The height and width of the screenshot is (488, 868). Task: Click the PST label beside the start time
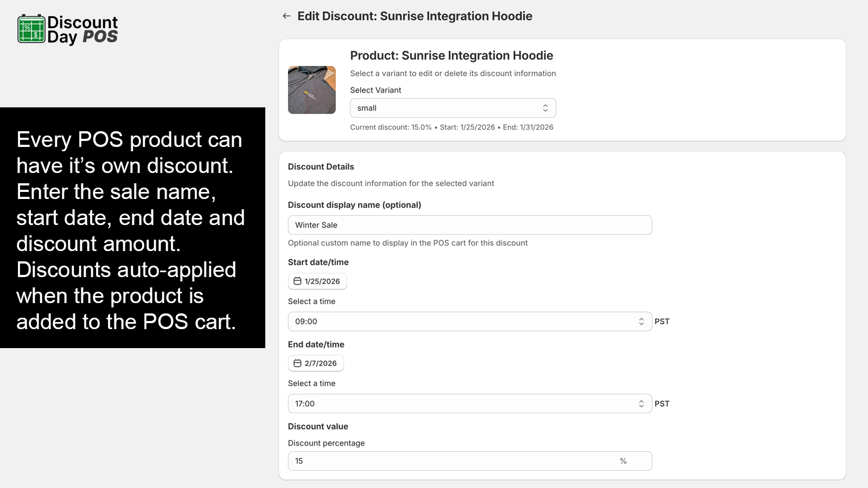662,321
